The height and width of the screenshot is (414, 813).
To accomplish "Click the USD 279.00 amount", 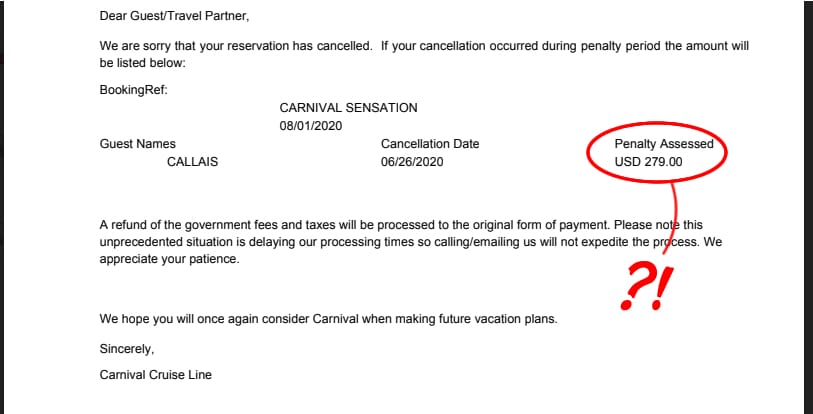I will click(x=648, y=162).
